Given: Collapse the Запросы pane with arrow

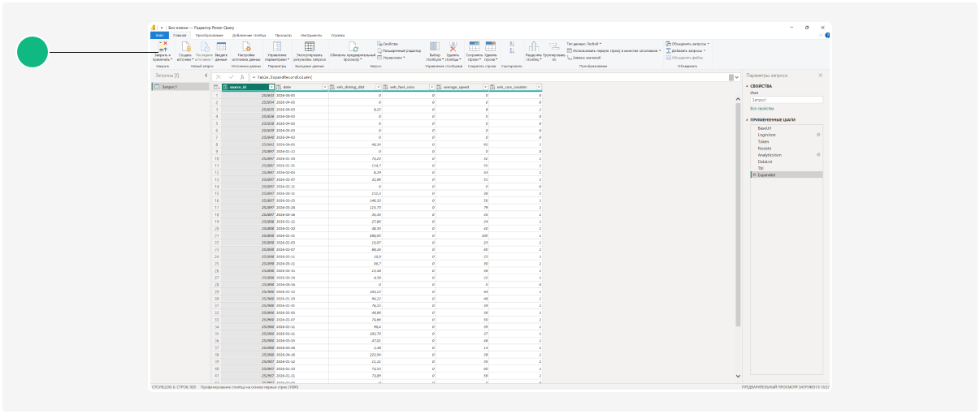Looking at the screenshot, I should tap(206, 75).
